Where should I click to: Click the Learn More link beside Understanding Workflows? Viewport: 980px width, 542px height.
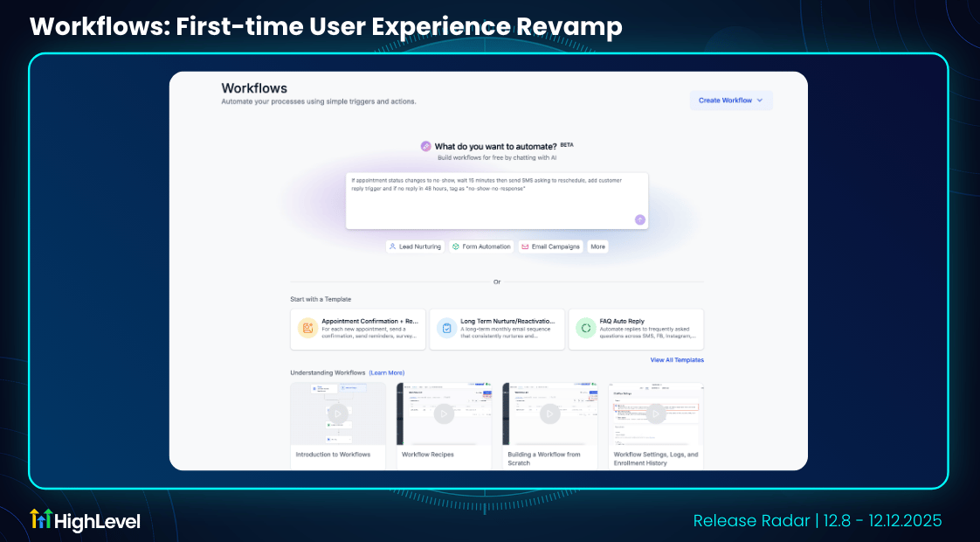tap(386, 373)
